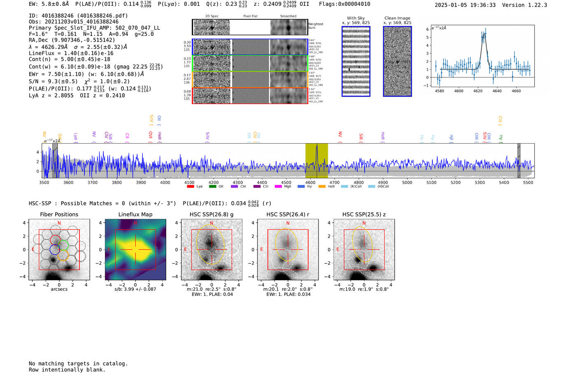This screenshot has width=576, height=392.
Task: Click the blue Hγ legend swatch
Action: [301, 186]
